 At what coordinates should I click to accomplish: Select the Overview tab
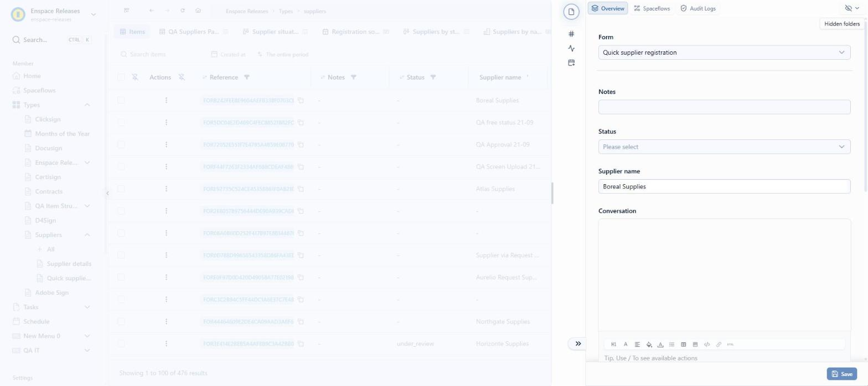[x=607, y=8]
